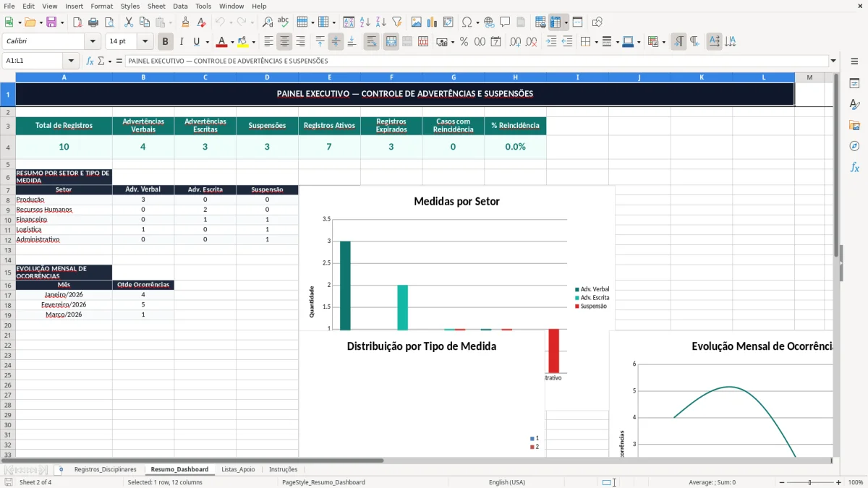The height and width of the screenshot is (488, 868).
Task: Click the Export as PDF icon
Action: (x=77, y=22)
